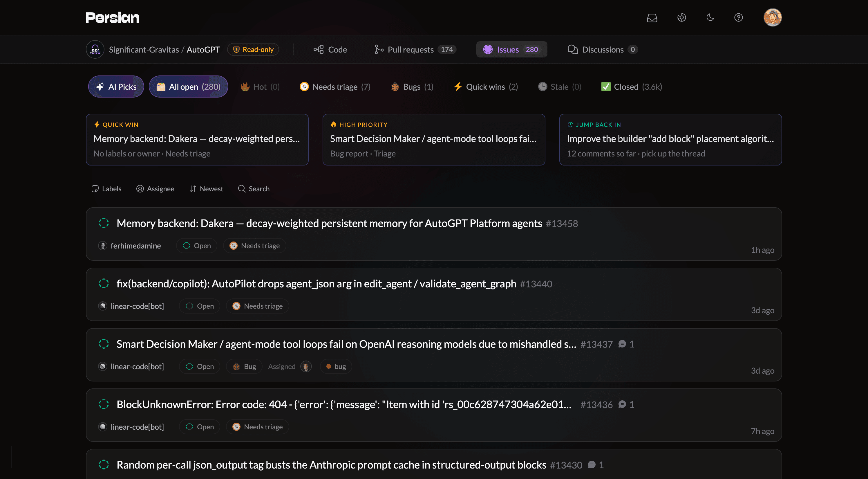Open the Assignee filter dropdown
The height and width of the screenshot is (479, 868).
click(155, 189)
